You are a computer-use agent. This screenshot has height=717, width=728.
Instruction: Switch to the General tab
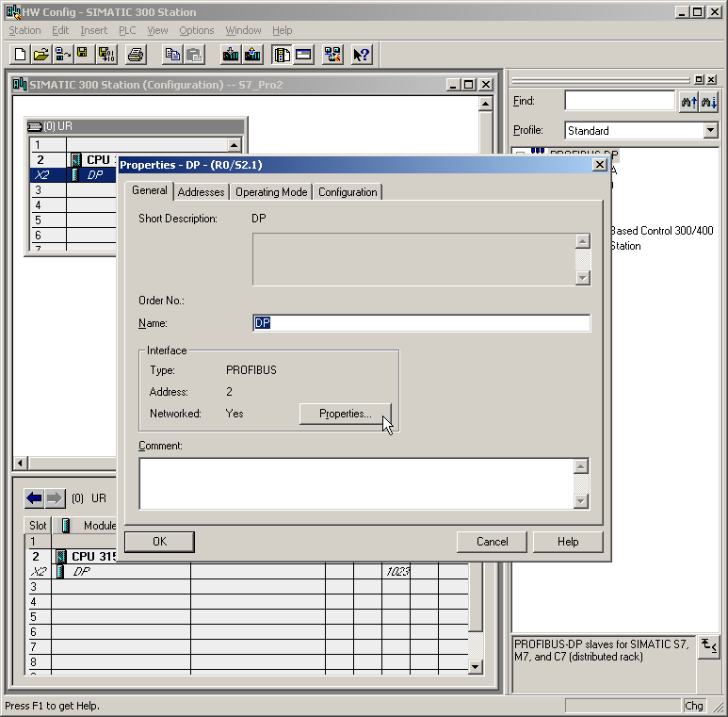coord(150,190)
